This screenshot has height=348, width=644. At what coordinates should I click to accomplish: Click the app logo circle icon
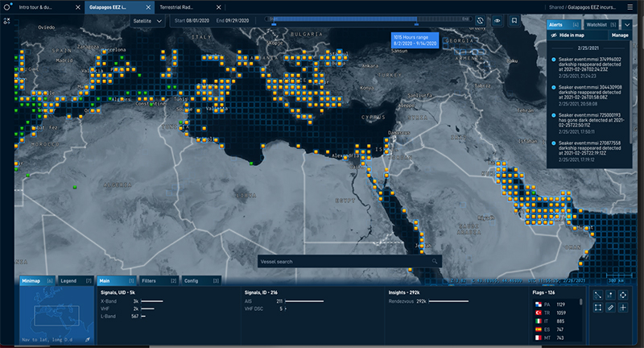click(x=6, y=7)
